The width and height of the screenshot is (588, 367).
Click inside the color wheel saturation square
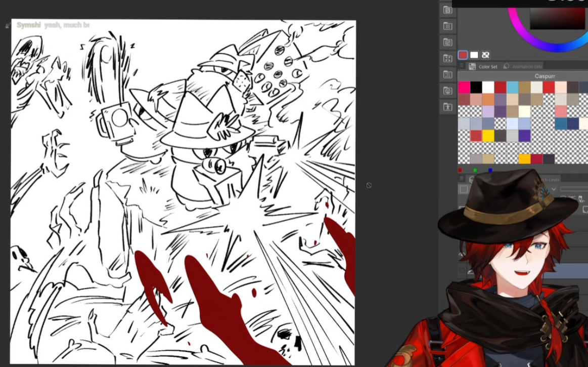click(557, 18)
